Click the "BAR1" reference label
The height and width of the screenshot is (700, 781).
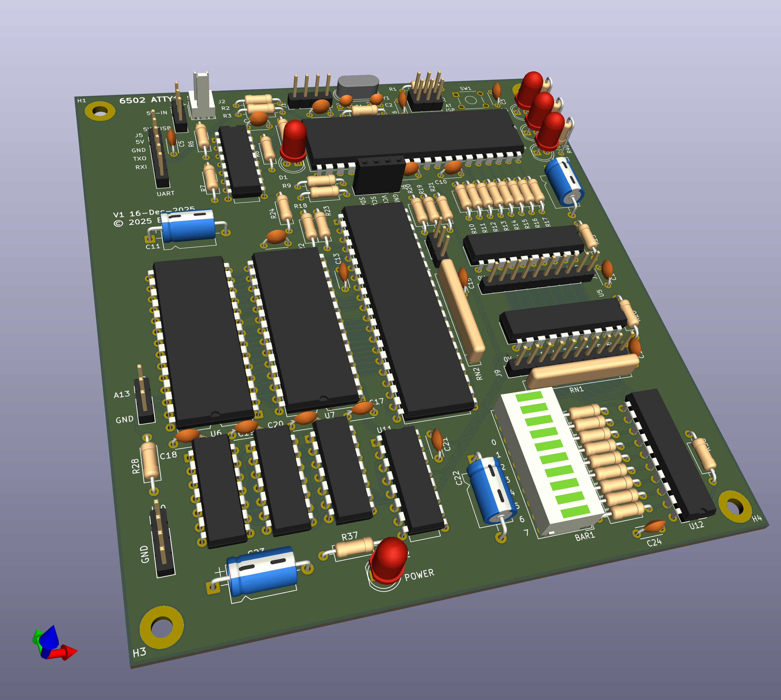click(585, 536)
